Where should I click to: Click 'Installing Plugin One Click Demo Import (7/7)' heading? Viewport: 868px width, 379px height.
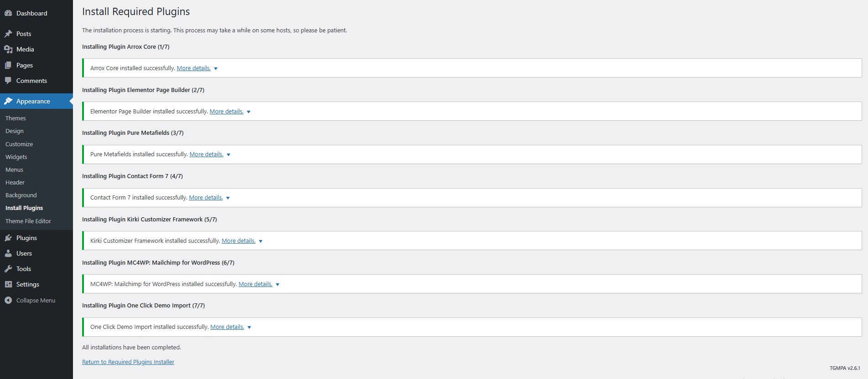point(143,306)
